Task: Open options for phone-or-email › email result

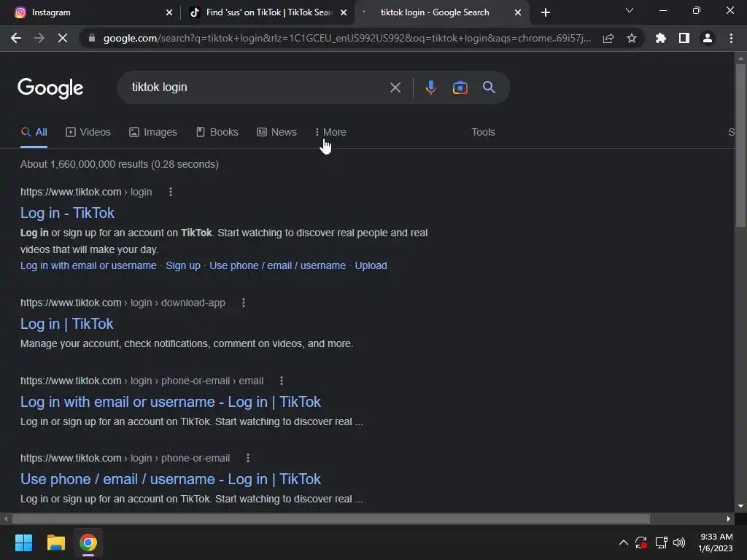Action: [x=282, y=381]
